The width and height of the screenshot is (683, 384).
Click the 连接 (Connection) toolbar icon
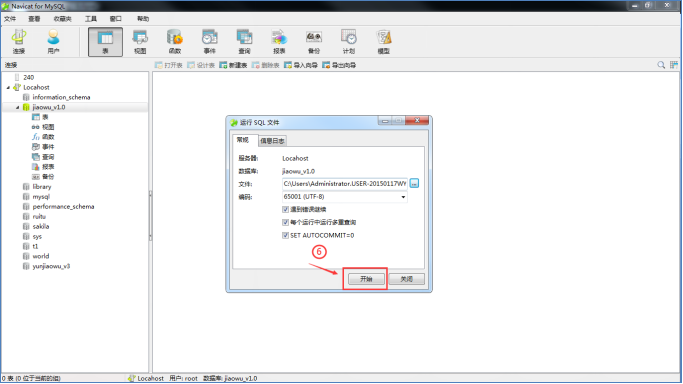coord(19,41)
